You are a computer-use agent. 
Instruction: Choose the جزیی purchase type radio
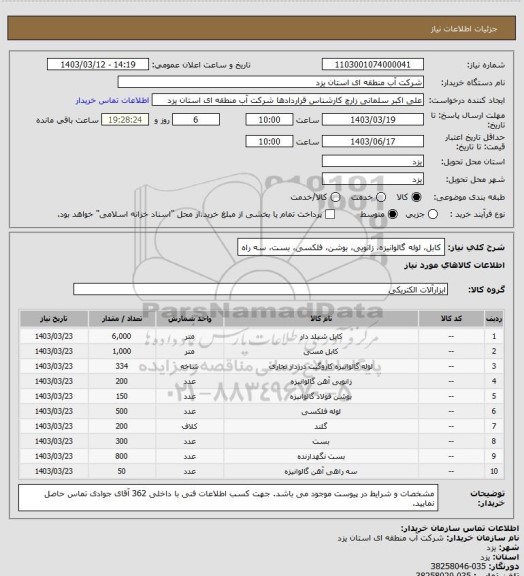pos(433,214)
